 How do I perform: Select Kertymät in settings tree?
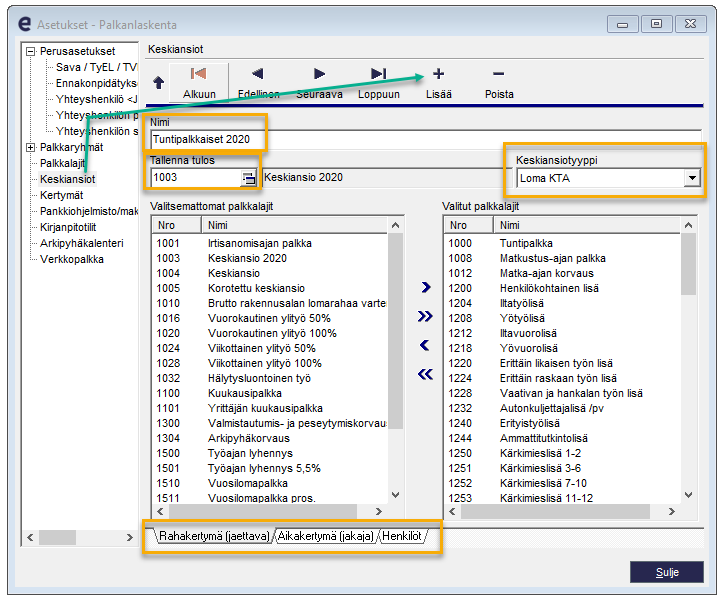[x=62, y=195]
